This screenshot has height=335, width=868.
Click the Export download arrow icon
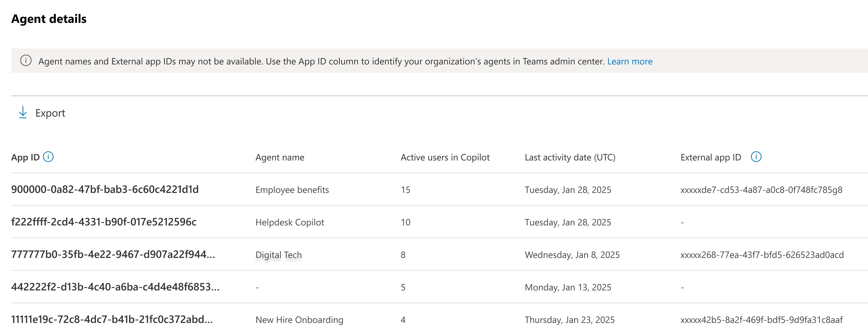click(x=23, y=113)
